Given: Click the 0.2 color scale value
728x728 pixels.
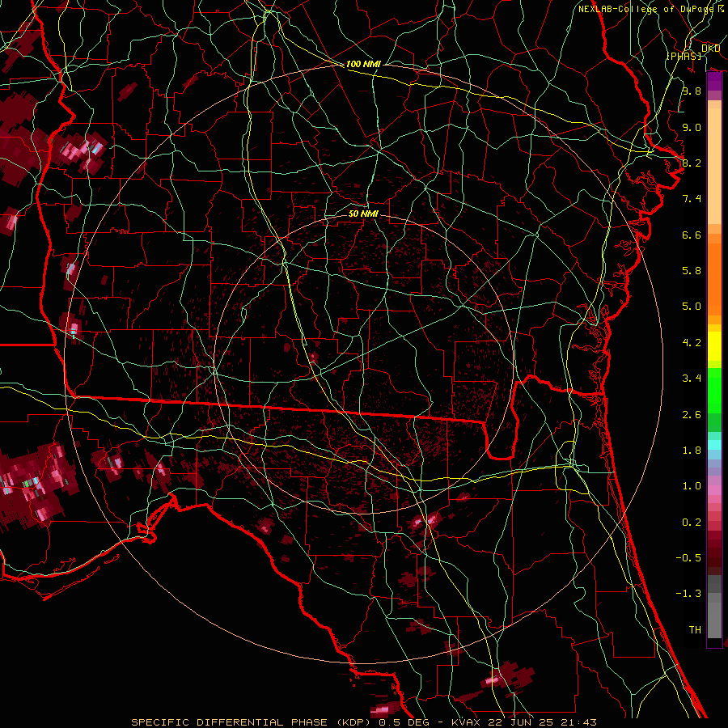Looking at the screenshot, I should pos(692,523).
